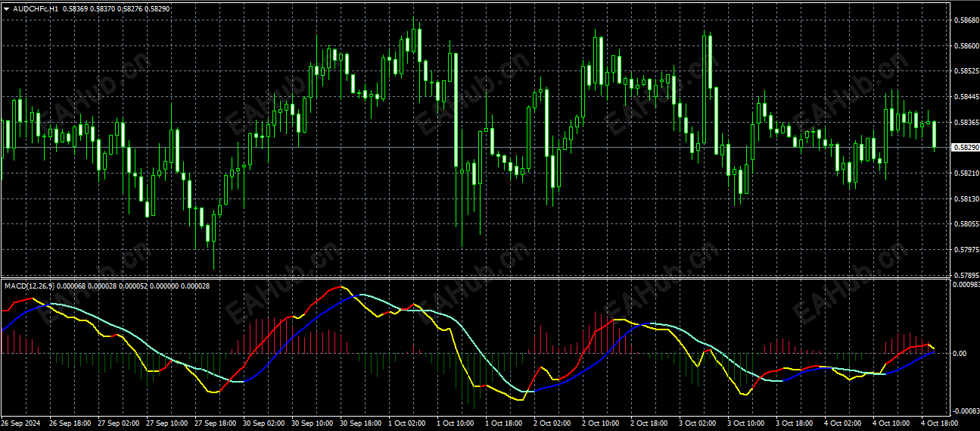Click the 27 Sep 02:00 time label
980x431 pixels.
coord(117,423)
